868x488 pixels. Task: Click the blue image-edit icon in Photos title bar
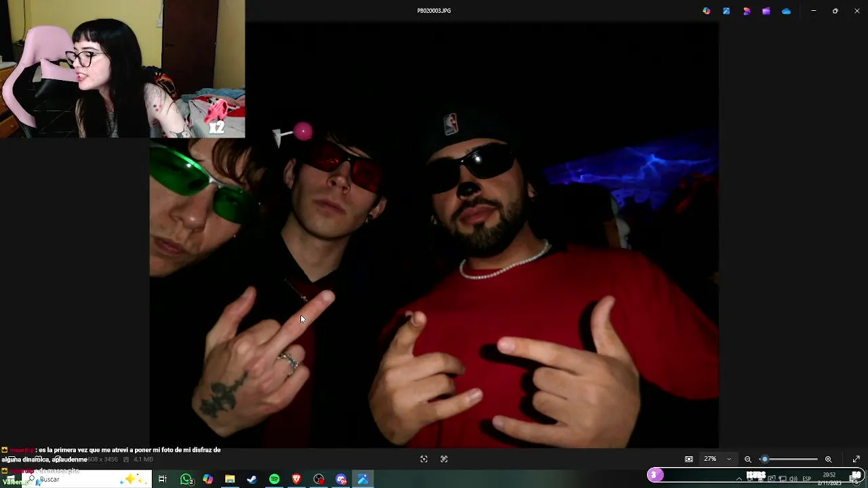pyautogui.click(x=726, y=11)
